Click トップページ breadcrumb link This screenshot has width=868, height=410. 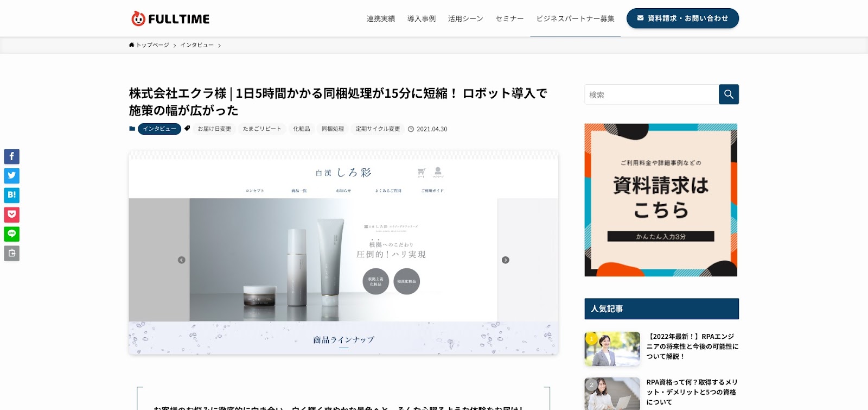(x=152, y=45)
